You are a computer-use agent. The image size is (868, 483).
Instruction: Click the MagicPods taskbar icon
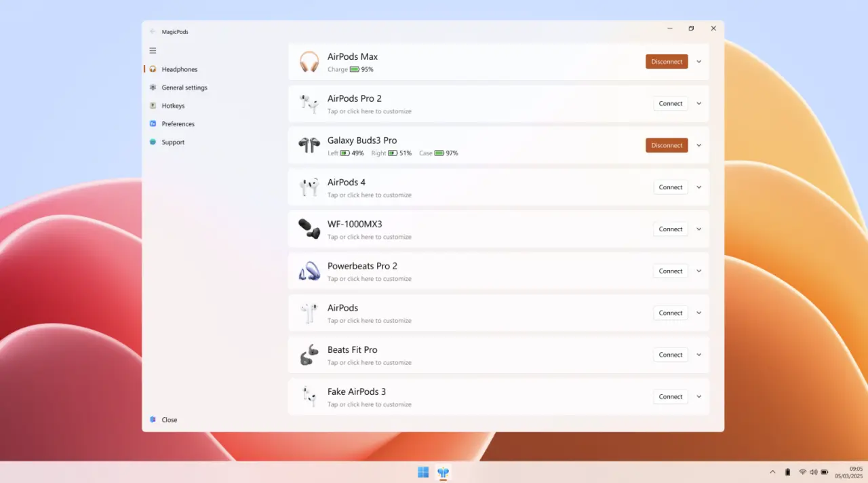pyautogui.click(x=443, y=472)
